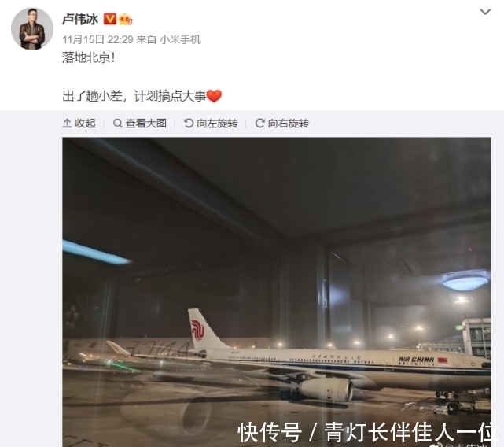504x447 pixels.
Task: Click the clockwise rotate-right arrow icon
Action: [x=259, y=124]
